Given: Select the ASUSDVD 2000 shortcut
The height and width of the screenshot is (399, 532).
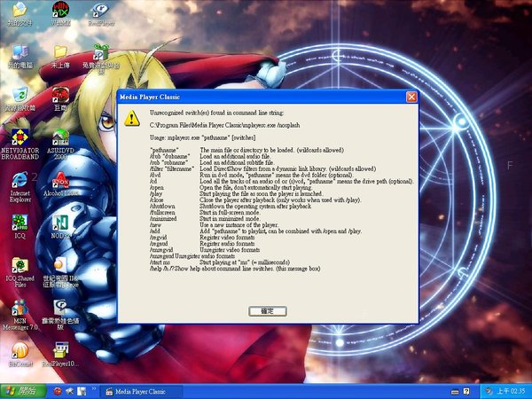Looking at the screenshot, I should [x=60, y=145].
